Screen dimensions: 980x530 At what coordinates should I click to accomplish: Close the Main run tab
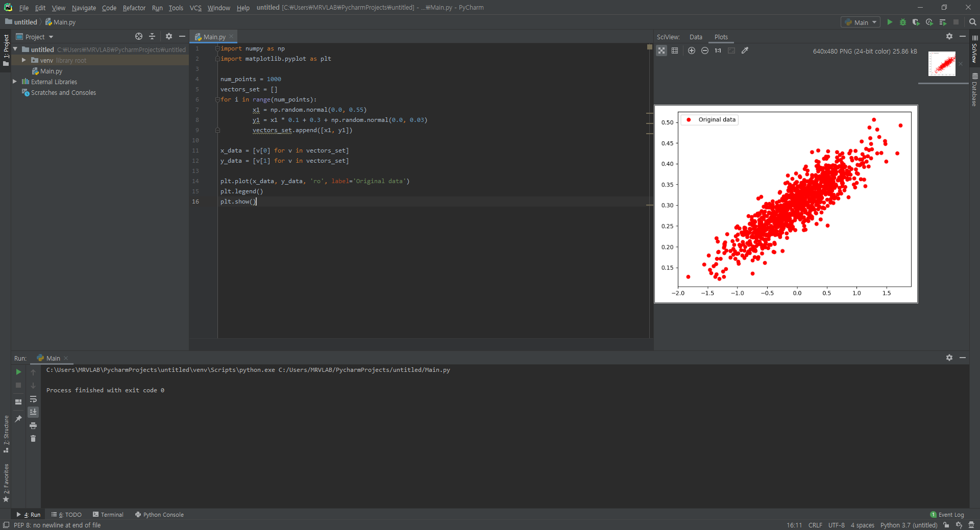(66, 358)
